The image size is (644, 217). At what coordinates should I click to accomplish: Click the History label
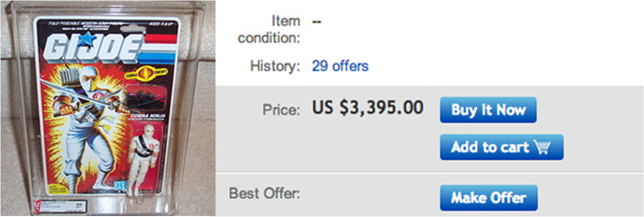click(275, 66)
